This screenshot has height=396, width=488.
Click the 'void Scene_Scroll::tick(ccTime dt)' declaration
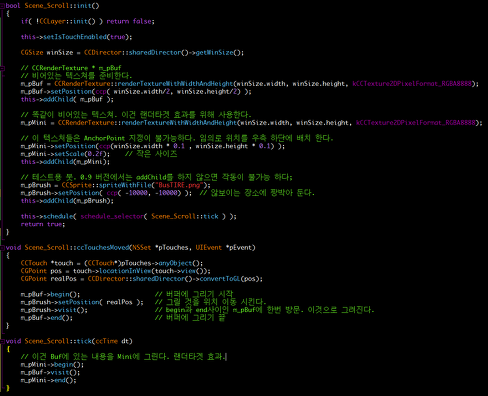tap(69, 341)
